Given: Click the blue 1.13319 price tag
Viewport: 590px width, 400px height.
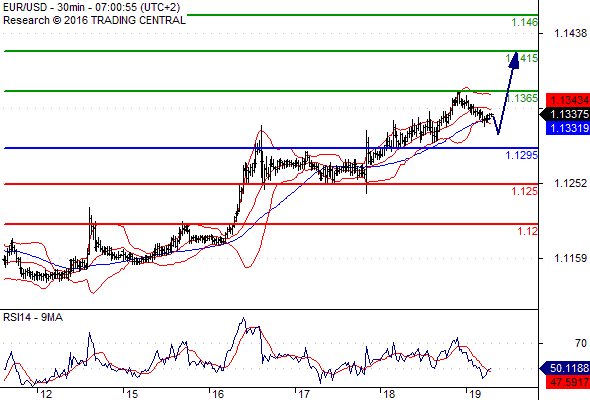Looking at the screenshot, I should (x=568, y=128).
